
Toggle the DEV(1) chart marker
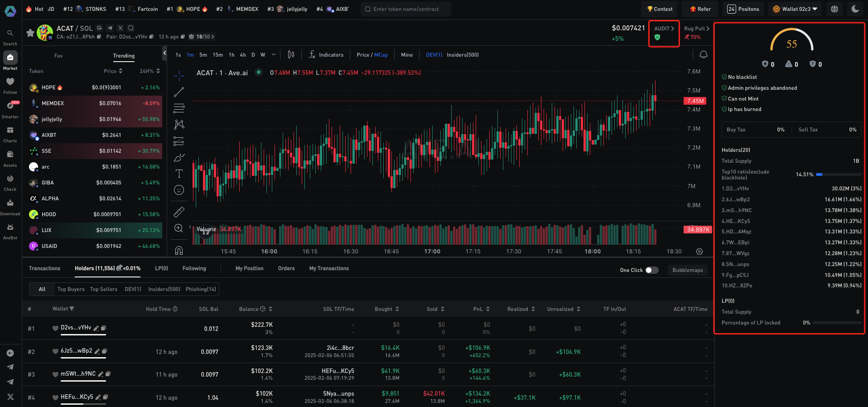(434, 55)
